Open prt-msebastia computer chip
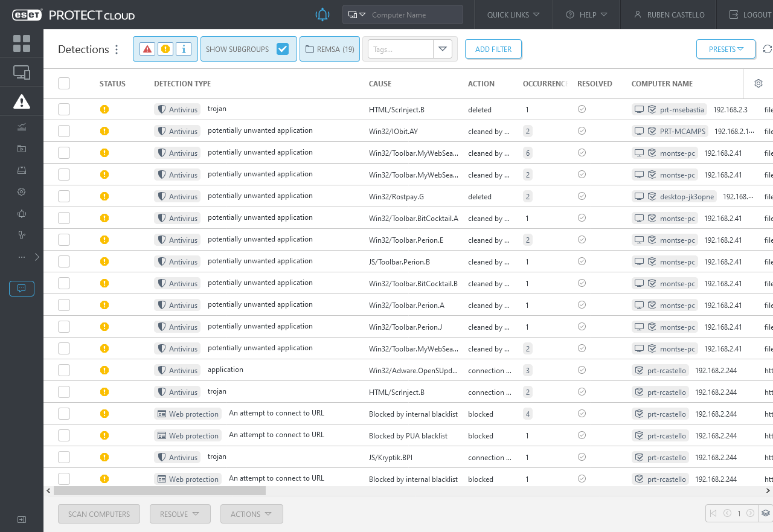The image size is (773, 532). 669,110
